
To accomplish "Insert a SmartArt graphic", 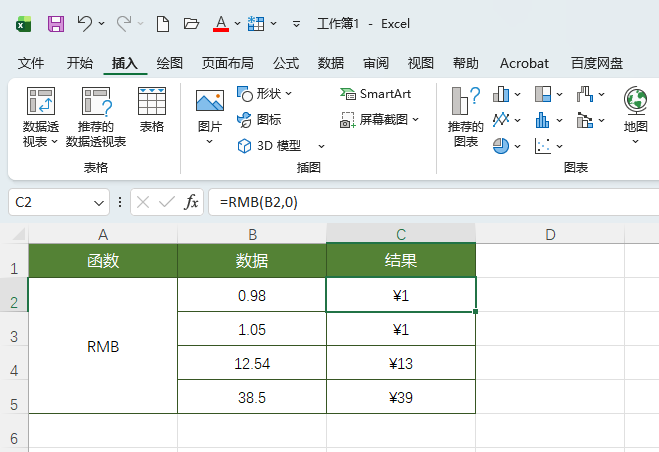I will click(x=375, y=94).
